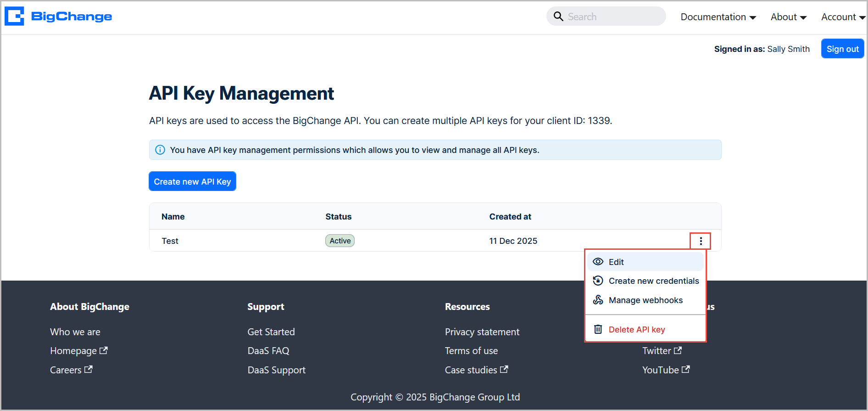The image size is (868, 411).
Task: Open the Get Started support link
Action: [x=271, y=332]
